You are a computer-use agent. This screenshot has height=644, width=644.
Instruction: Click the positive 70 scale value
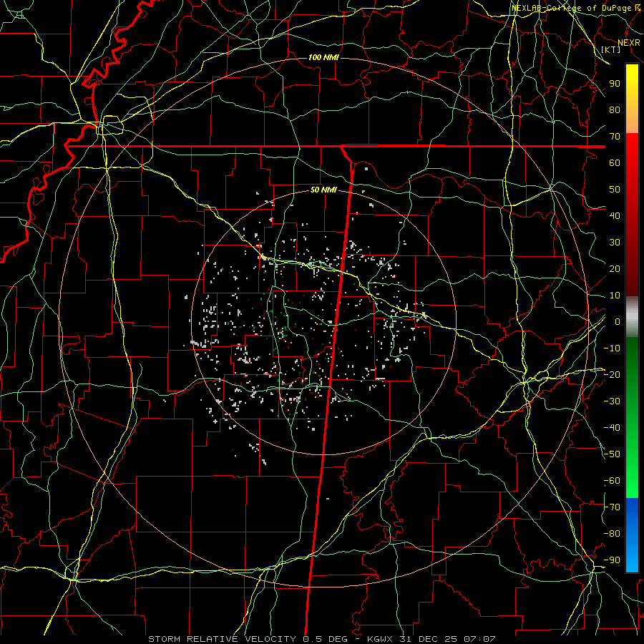[x=615, y=137]
